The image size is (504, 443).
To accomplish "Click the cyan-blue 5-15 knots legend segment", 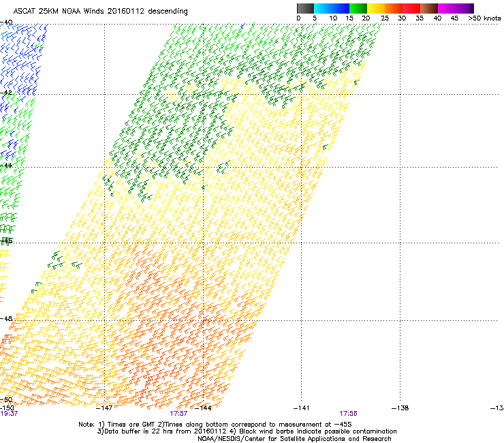I will [332, 8].
